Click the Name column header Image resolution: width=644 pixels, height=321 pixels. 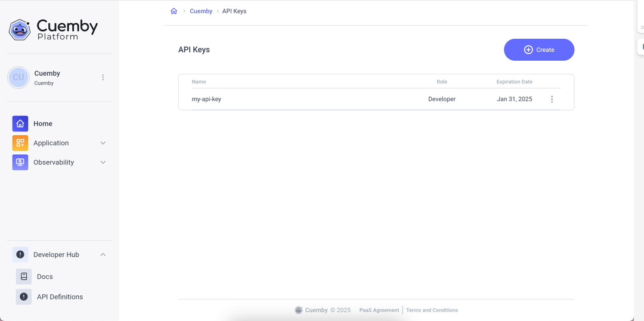(x=199, y=82)
